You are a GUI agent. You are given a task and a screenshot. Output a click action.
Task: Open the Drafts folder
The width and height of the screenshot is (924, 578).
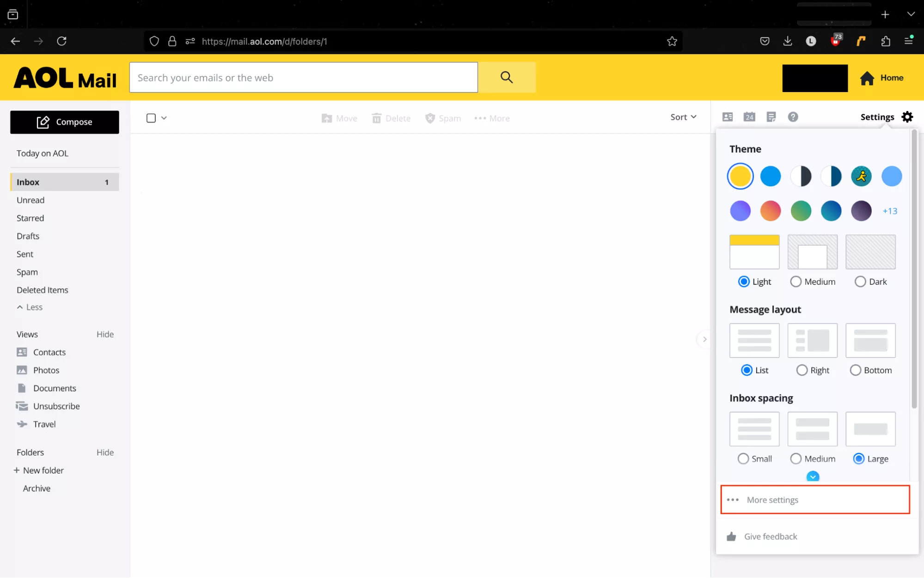point(28,236)
